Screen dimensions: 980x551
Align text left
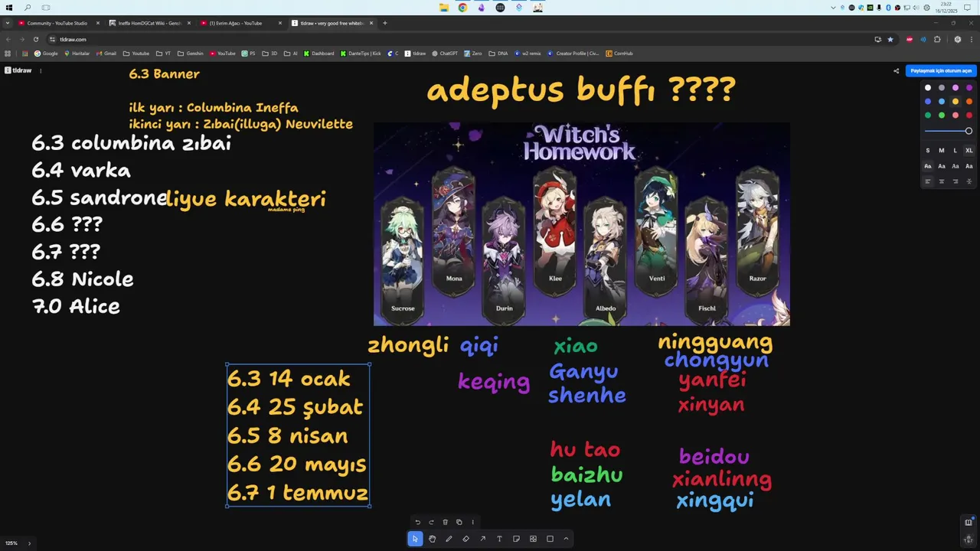pyautogui.click(x=928, y=181)
